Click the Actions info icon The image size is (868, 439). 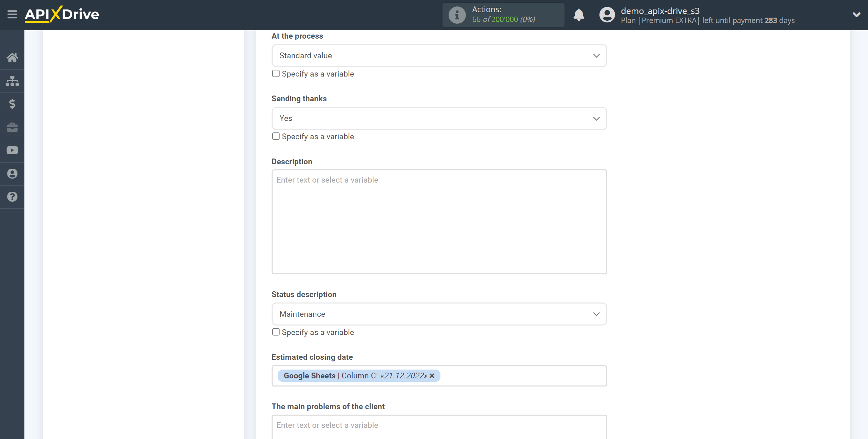457,15
